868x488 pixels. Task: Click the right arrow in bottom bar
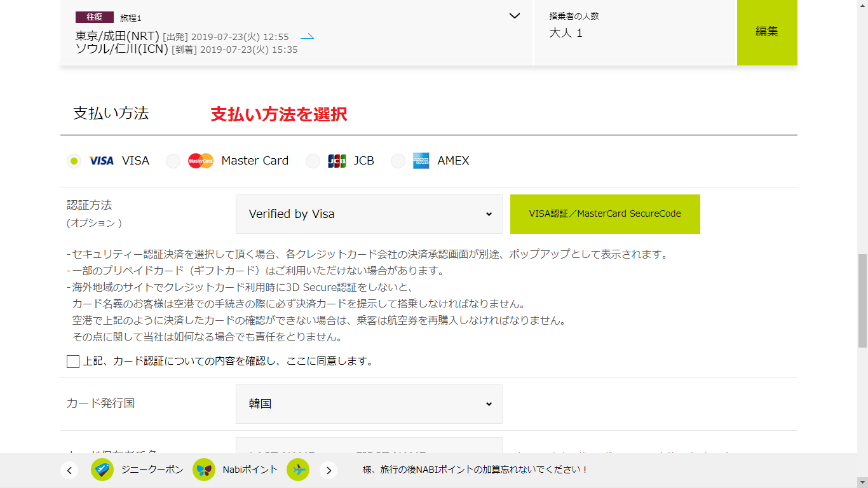coord(329,470)
